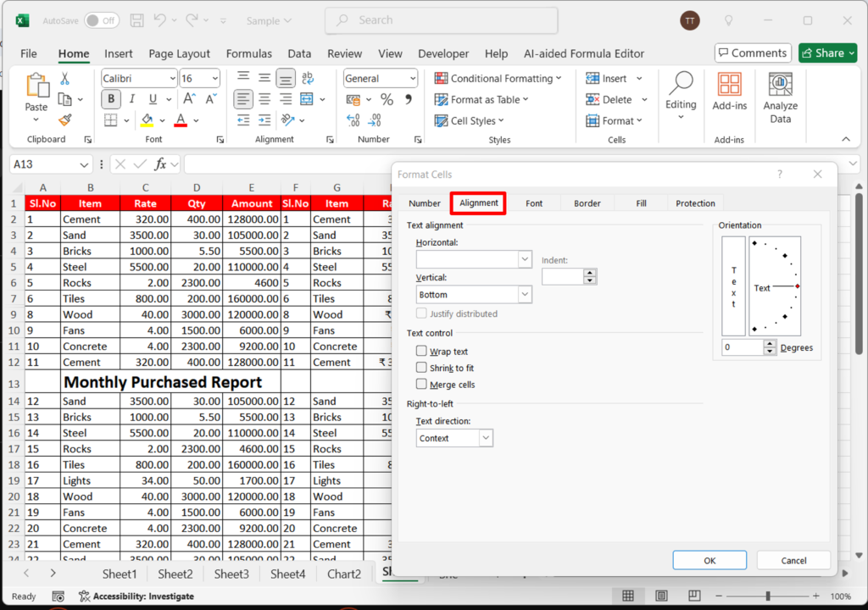Click the Orientation text-angle icon
Viewport: 868px width, 610px height.
288,120
